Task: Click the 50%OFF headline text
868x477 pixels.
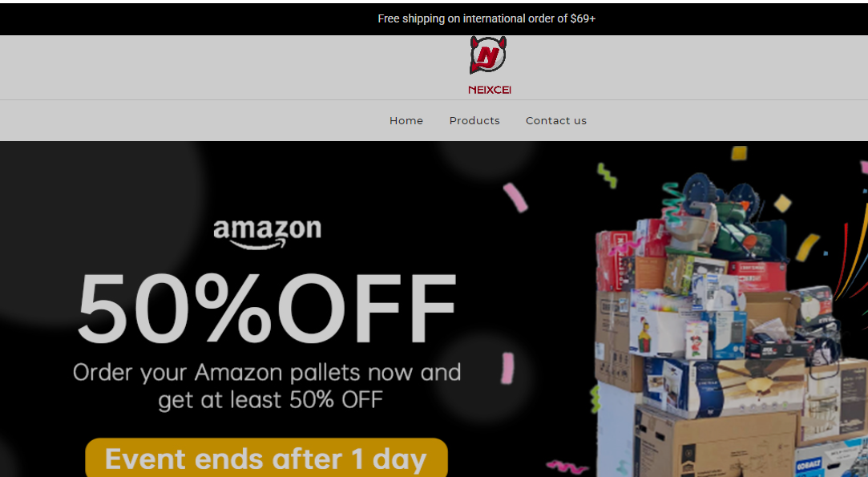Action: tap(267, 309)
